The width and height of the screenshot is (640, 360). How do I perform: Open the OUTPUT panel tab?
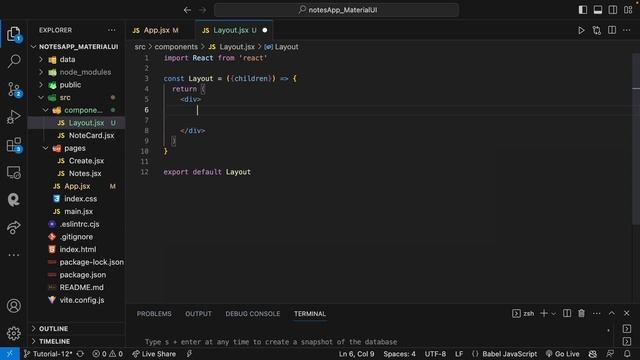click(x=198, y=313)
